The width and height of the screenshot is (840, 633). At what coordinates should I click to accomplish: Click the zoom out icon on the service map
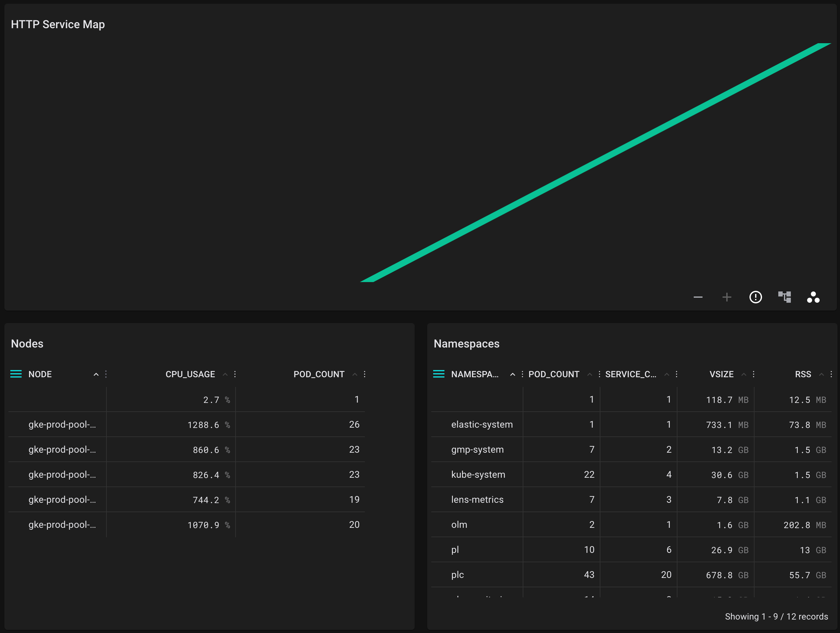pos(698,297)
